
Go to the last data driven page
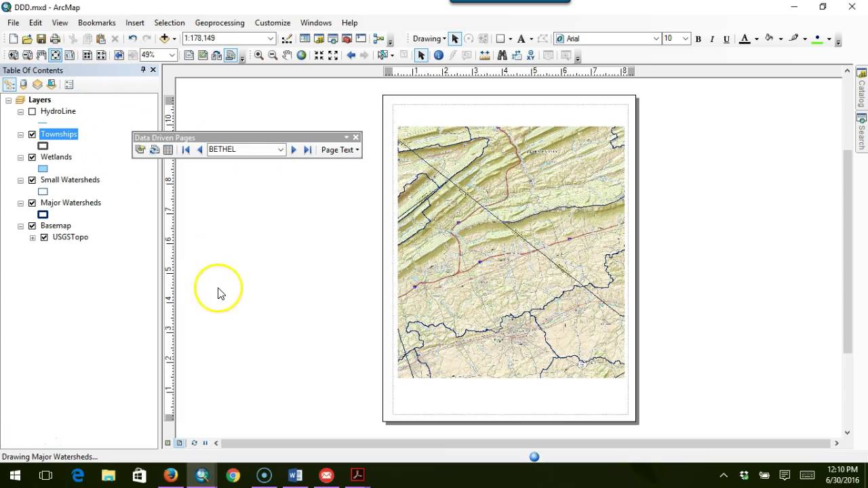307,150
